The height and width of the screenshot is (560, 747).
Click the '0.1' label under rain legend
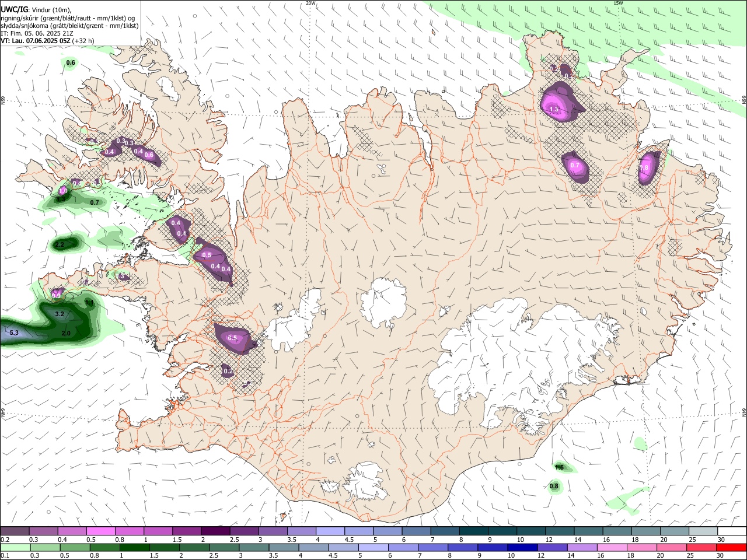pyautogui.click(x=5, y=555)
